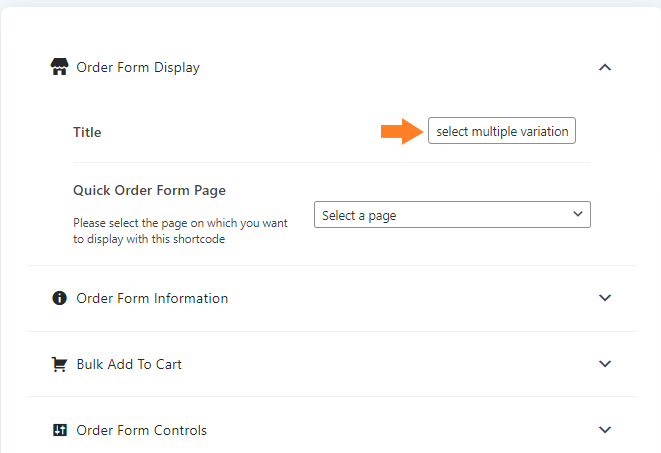Viewport: 661px width, 453px height.
Task: Open the Order Form Information section heading
Action: tap(152, 298)
